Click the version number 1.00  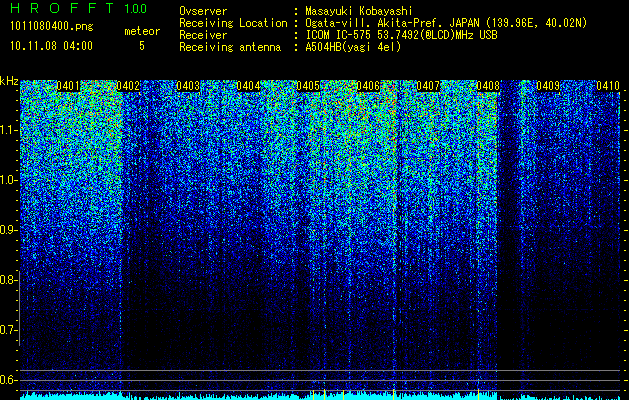click(135, 9)
